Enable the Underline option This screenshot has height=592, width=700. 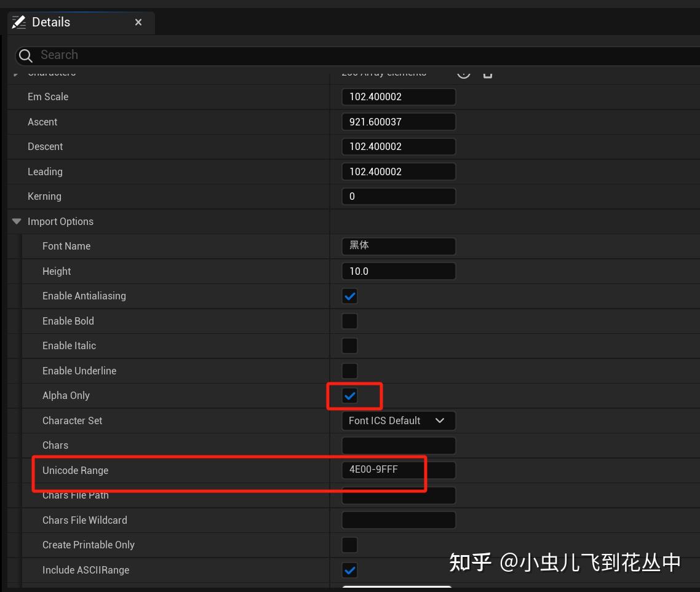(x=349, y=371)
